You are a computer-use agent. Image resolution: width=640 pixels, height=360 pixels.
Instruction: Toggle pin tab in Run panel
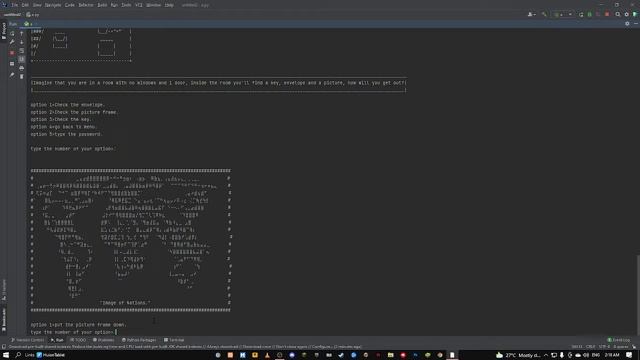[x=12, y=75]
